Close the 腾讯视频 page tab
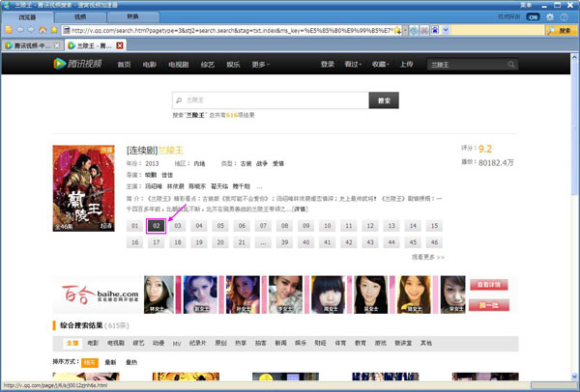 click(x=57, y=45)
